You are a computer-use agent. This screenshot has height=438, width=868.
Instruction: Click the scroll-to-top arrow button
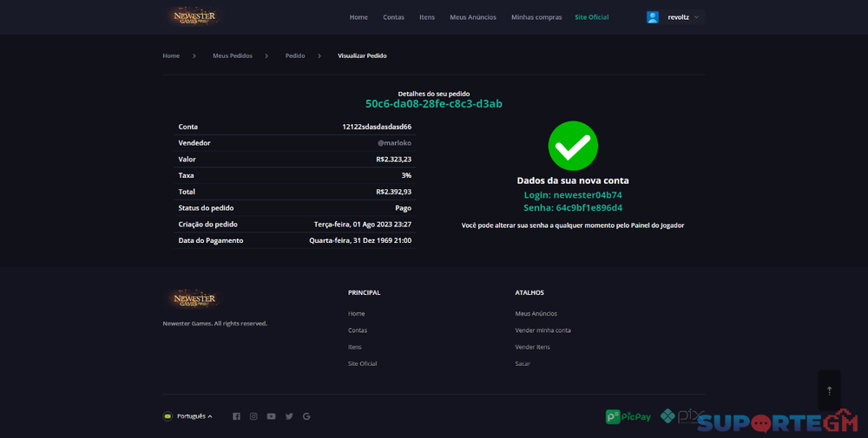click(x=829, y=390)
